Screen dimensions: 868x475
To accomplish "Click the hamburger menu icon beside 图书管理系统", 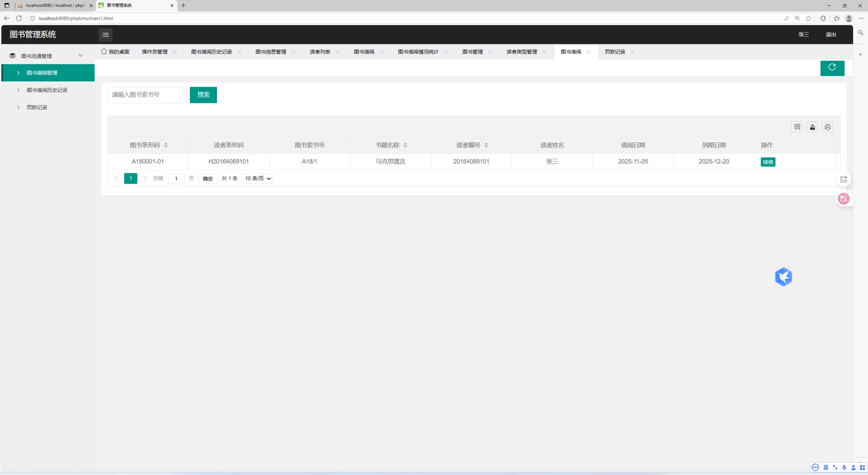I will coord(105,35).
